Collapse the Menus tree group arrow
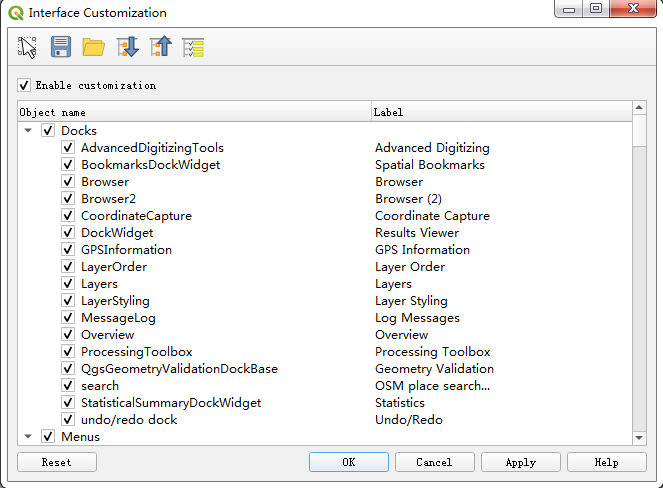Viewport: 663px width, 488px height. coord(28,437)
